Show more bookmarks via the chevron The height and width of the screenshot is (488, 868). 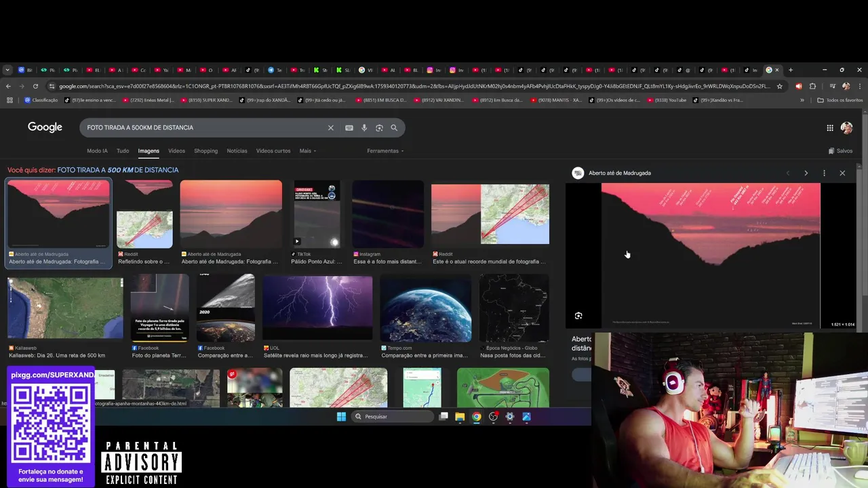click(802, 100)
